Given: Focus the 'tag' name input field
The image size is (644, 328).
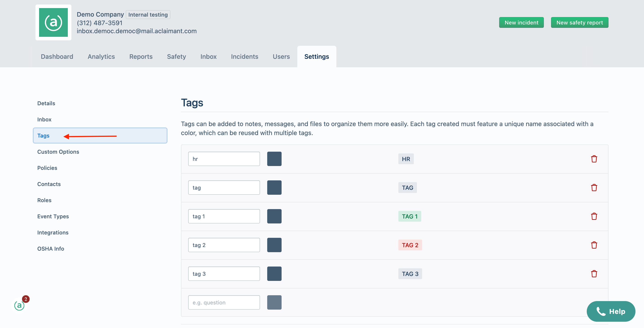Looking at the screenshot, I should coord(224,188).
